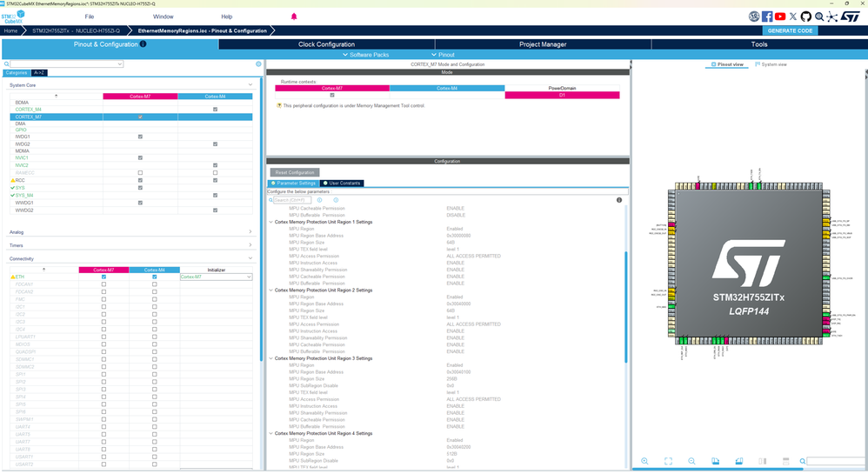This screenshot has height=474, width=868.
Task: Open the X (Twitter) icon in the header
Action: [792, 17]
